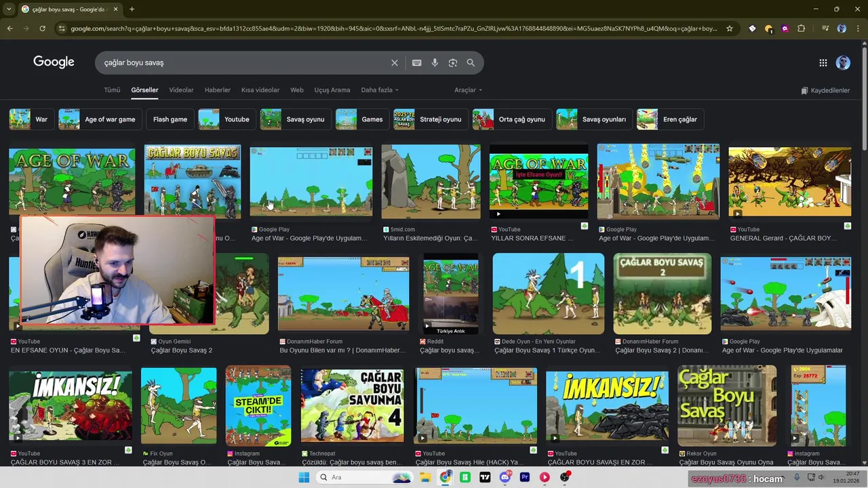Clear the search box with the X icon
This screenshot has width=868, height=488.
395,62
